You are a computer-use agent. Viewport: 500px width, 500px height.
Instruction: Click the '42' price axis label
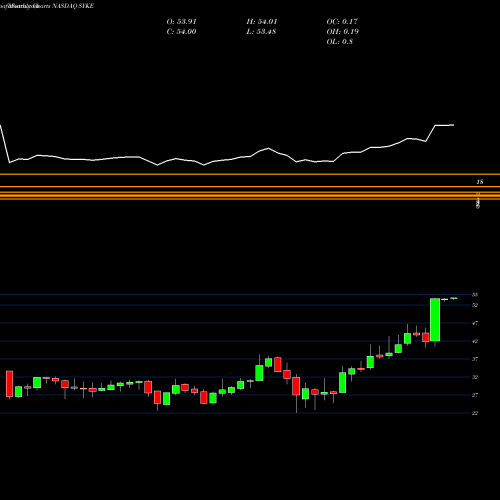475,341
